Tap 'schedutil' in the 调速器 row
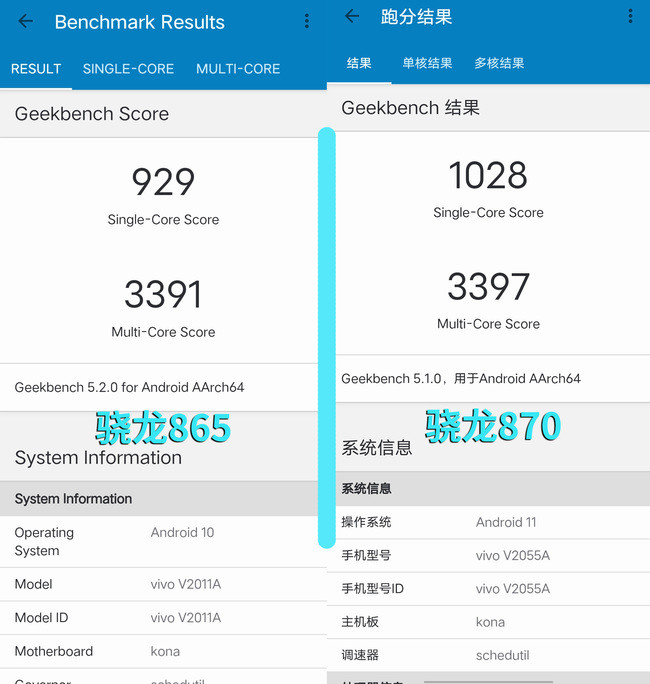This screenshot has width=650, height=684. pos(503,655)
